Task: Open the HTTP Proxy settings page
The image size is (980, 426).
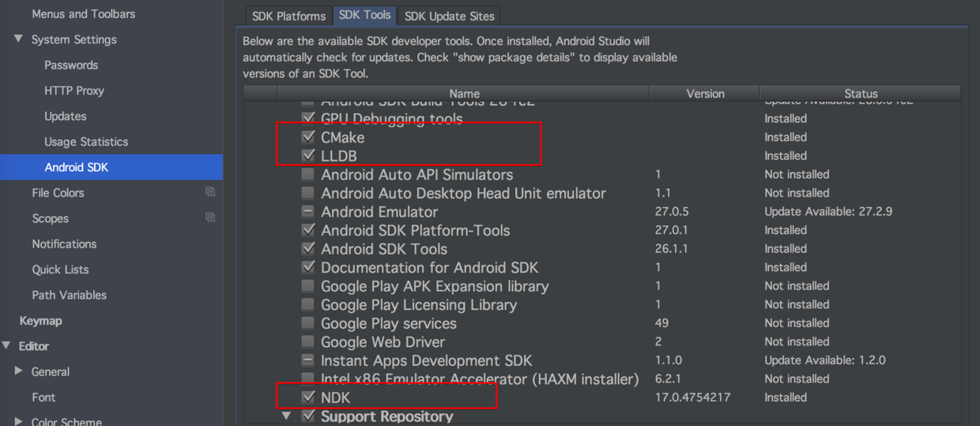Action: [74, 91]
